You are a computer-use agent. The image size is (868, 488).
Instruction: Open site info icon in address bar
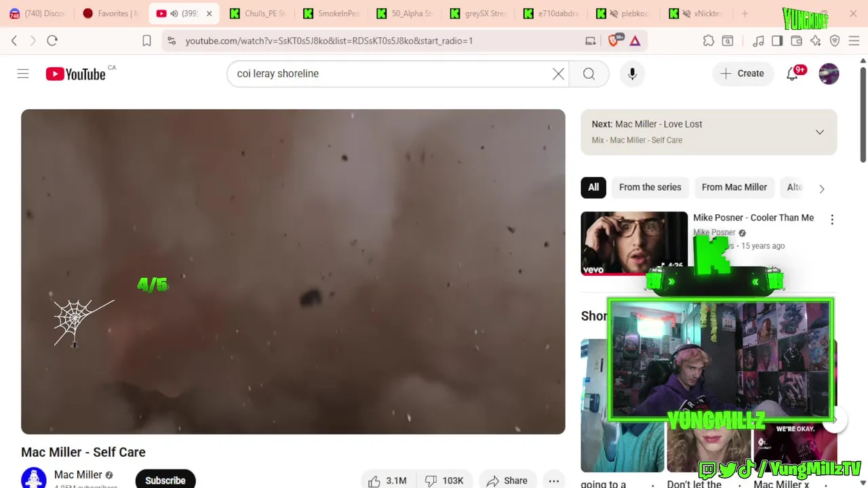click(x=172, y=41)
